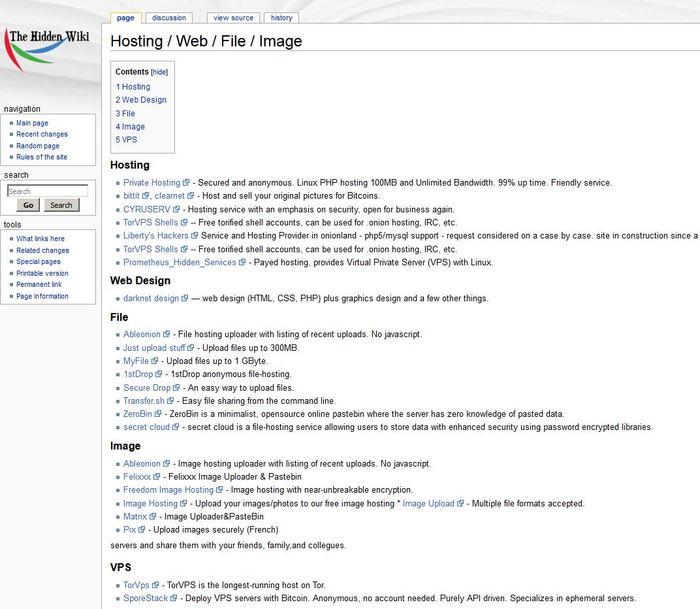
Task: Click external-link icon beside TorVps
Action: pyautogui.click(x=155, y=585)
